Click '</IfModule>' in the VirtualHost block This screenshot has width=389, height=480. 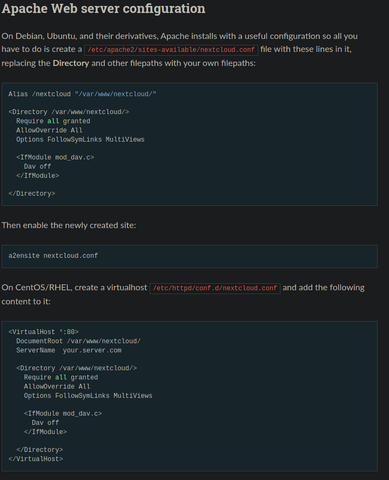pyautogui.click(x=45, y=432)
